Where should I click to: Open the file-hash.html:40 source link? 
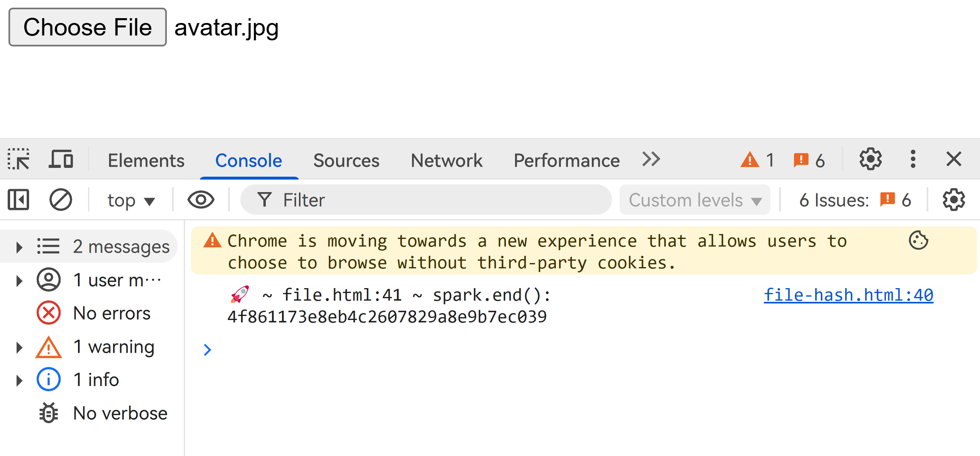848,295
